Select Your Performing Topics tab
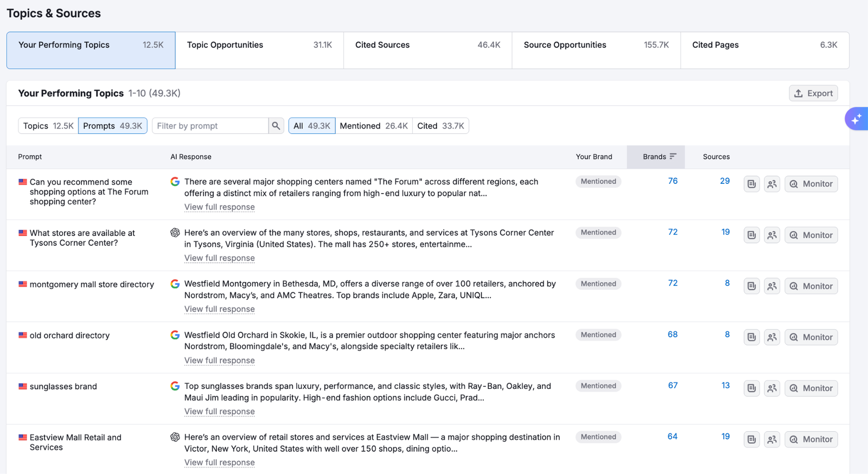Screen dimensions: 868x474 point(91,50)
